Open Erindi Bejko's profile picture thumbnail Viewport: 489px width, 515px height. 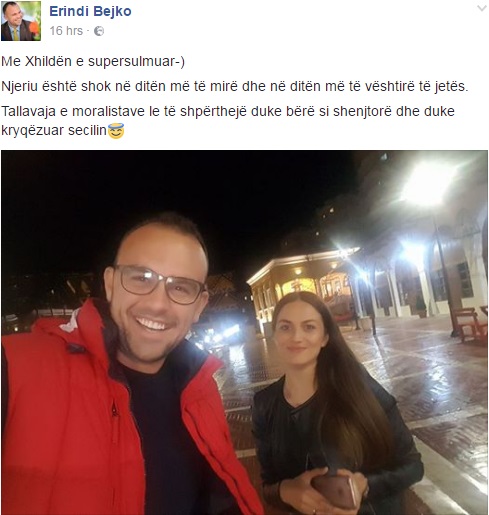click(x=21, y=21)
